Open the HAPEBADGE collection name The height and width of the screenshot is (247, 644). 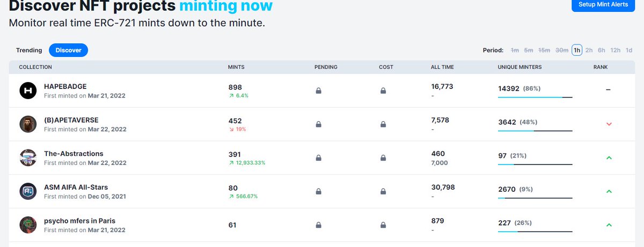coord(65,86)
